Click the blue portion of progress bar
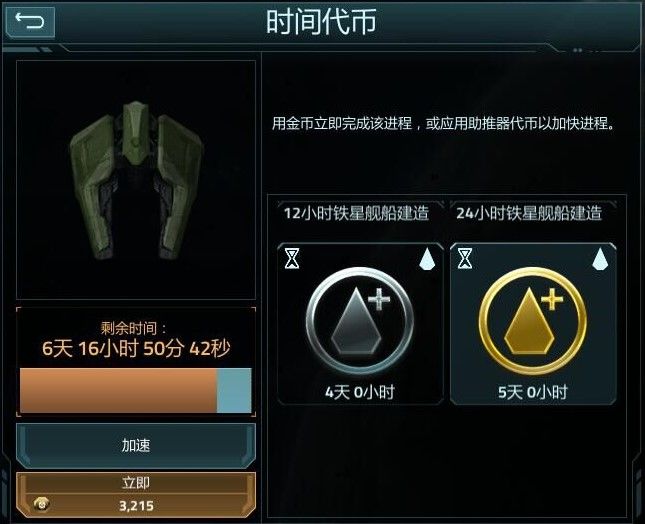 (x=234, y=390)
